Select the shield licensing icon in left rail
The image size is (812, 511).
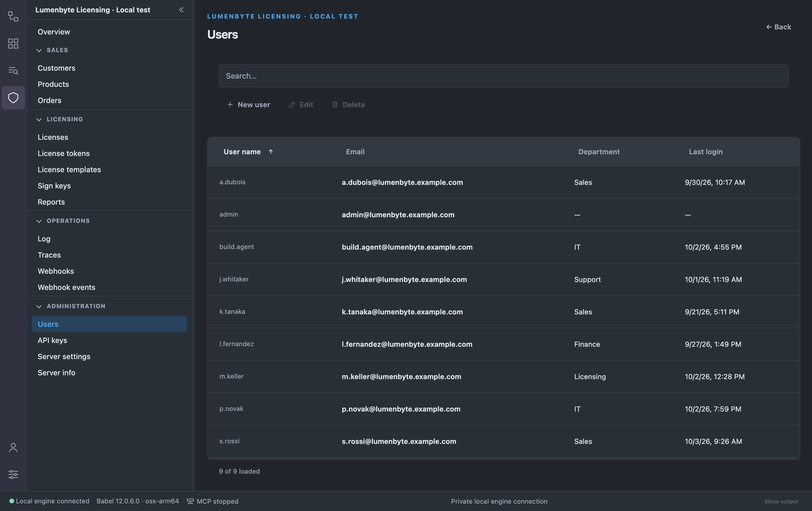[x=13, y=97]
